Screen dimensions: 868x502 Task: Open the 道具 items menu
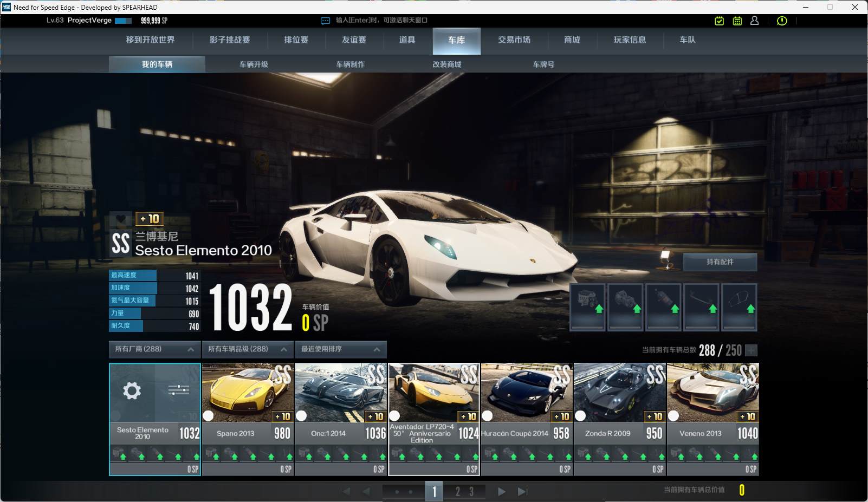pos(407,40)
